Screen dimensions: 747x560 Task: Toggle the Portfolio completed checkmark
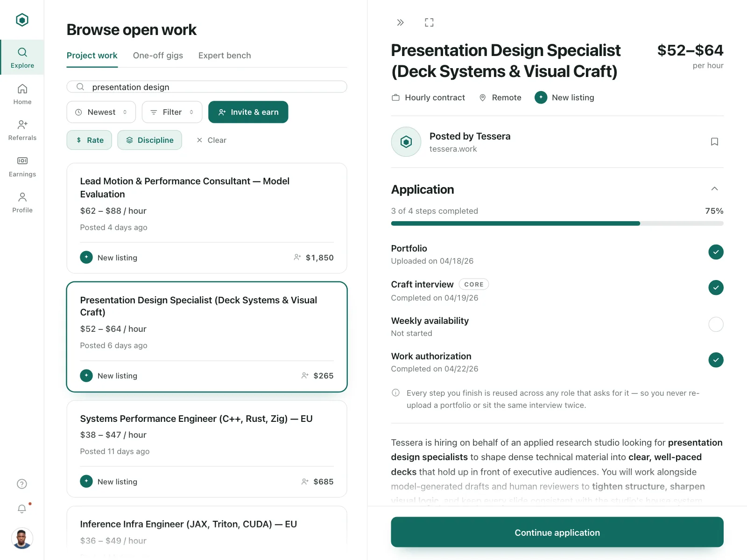pos(716,252)
